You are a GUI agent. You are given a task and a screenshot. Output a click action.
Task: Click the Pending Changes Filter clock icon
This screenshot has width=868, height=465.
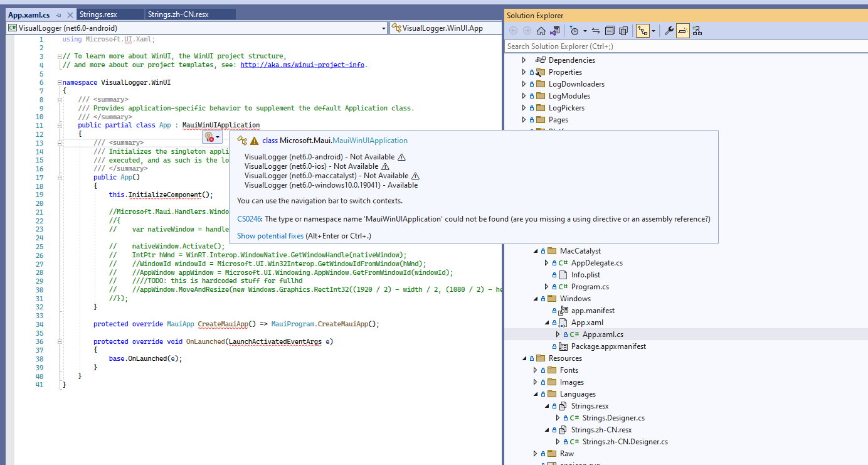(x=574, y=30)
